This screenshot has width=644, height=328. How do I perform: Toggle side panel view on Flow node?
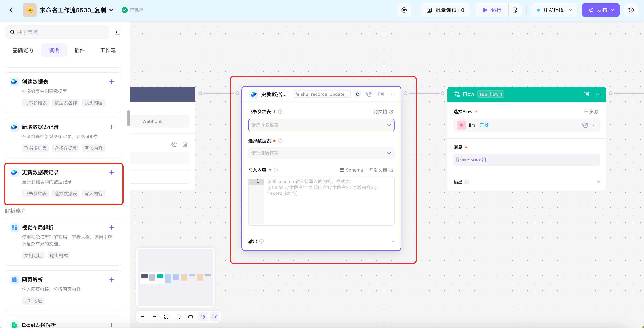pos(586,94)
